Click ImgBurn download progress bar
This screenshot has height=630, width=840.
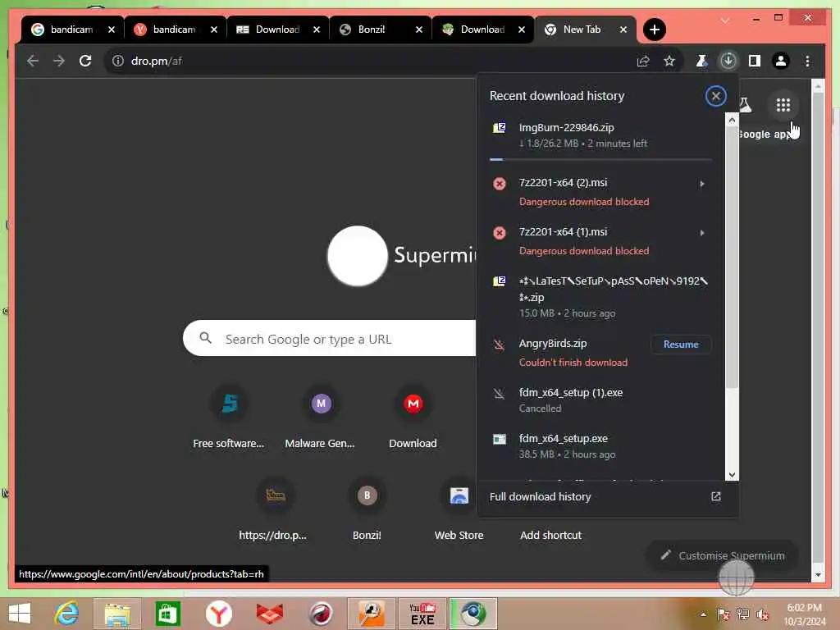(600, 159)
